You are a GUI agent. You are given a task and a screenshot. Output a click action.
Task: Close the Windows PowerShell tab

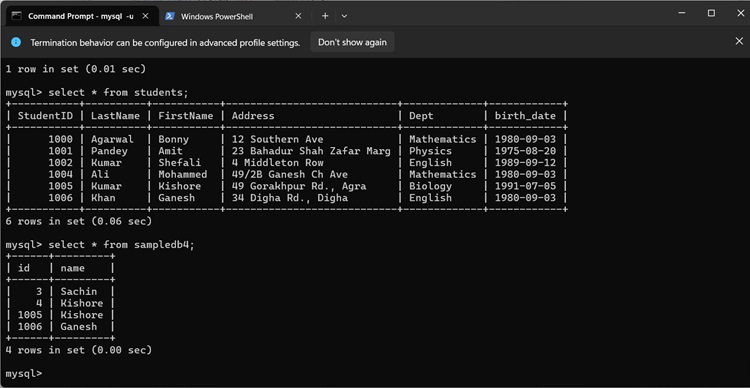pyautogui.click(x=298, y=16)
